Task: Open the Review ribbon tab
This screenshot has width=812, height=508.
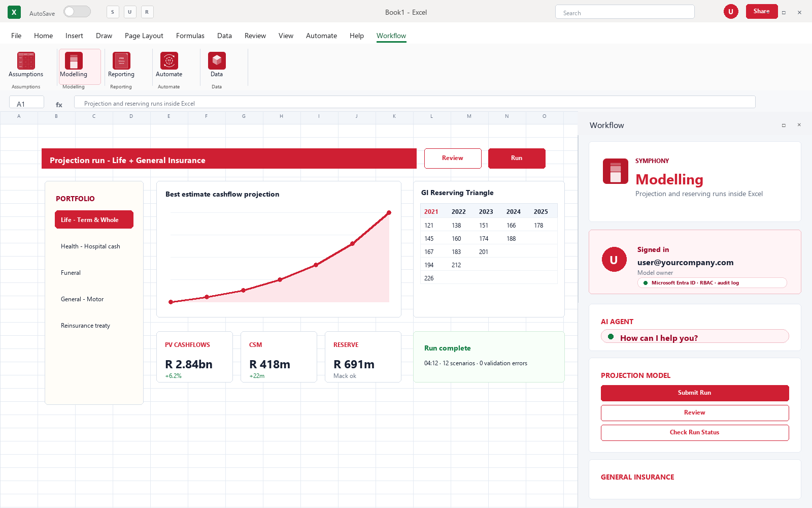Action: 255,36
